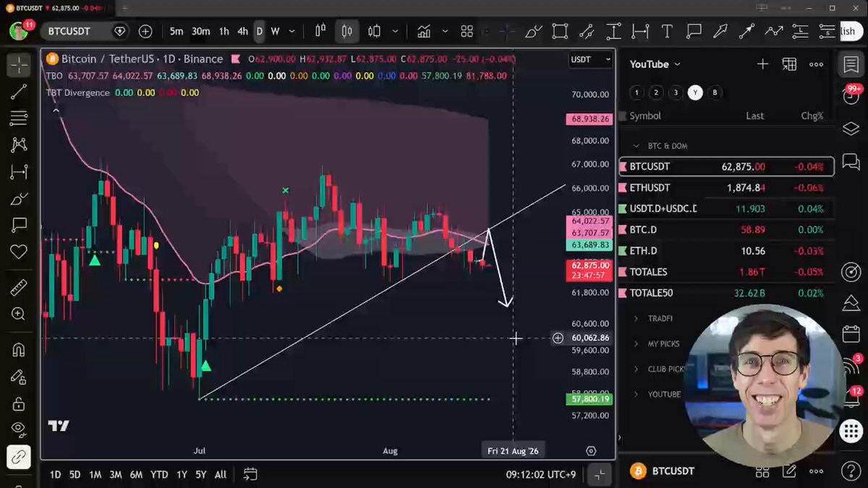The height and width of the screenshot is (488, 868).
Task: Switch to watchlist tab B
Action: (715, 93)
